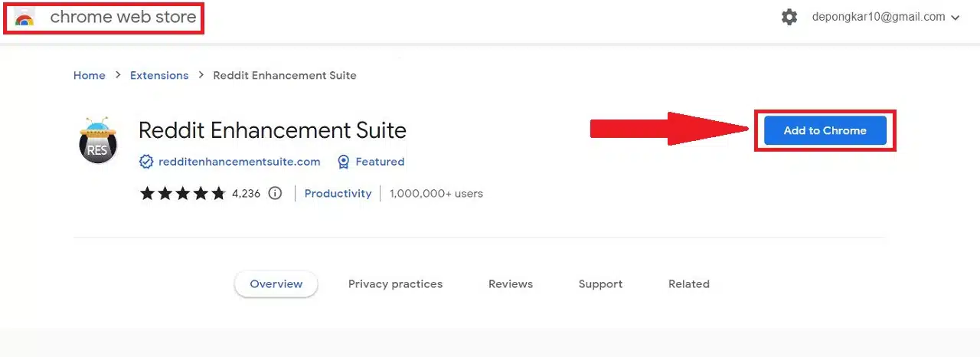The width and height of the screenshot is (980, 357).
Task: Open the 4,236 ratings count
Action: pyautogui.click(x=247, y=193)
